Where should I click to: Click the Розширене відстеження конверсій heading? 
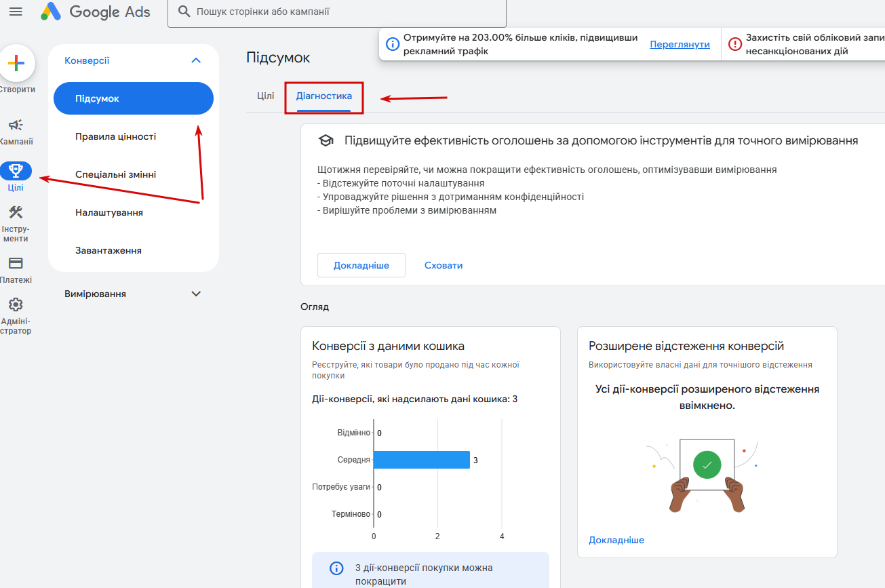[x=686, y=346]
